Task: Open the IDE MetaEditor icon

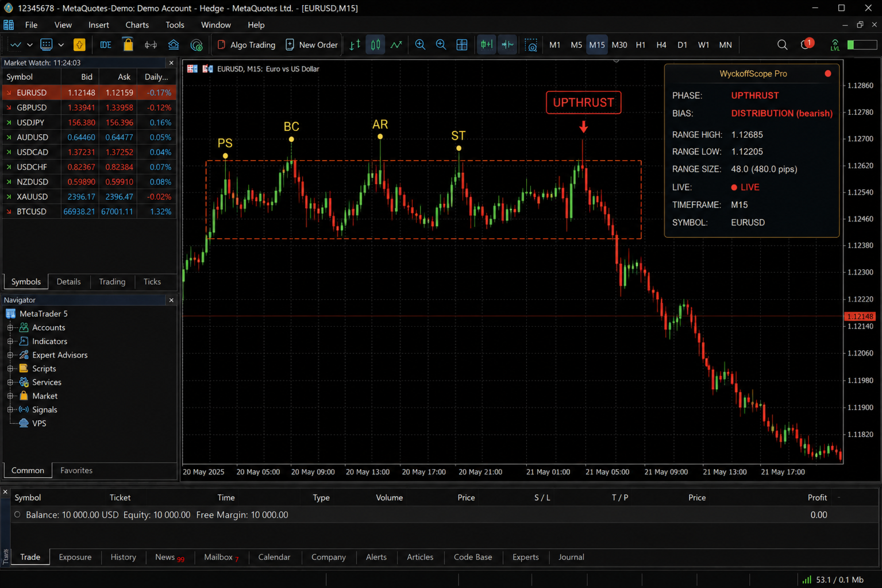Action: coord(106,45)
